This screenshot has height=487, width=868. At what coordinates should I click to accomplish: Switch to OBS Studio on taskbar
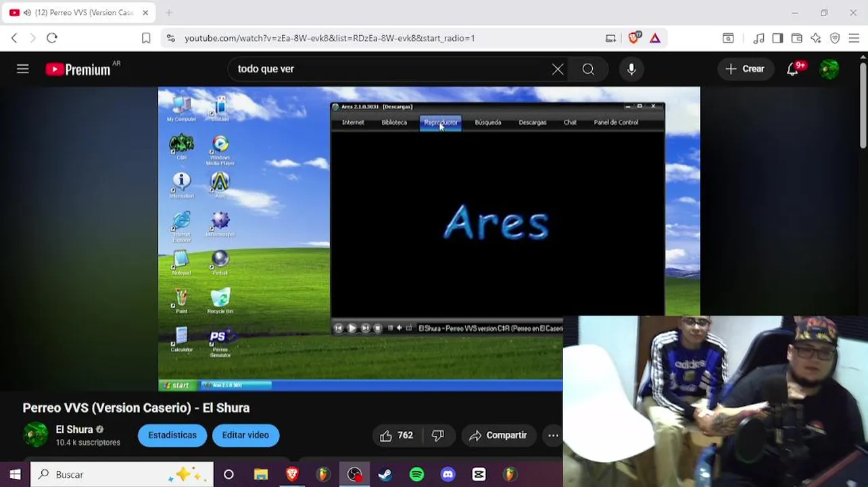(x=354, y=475)
